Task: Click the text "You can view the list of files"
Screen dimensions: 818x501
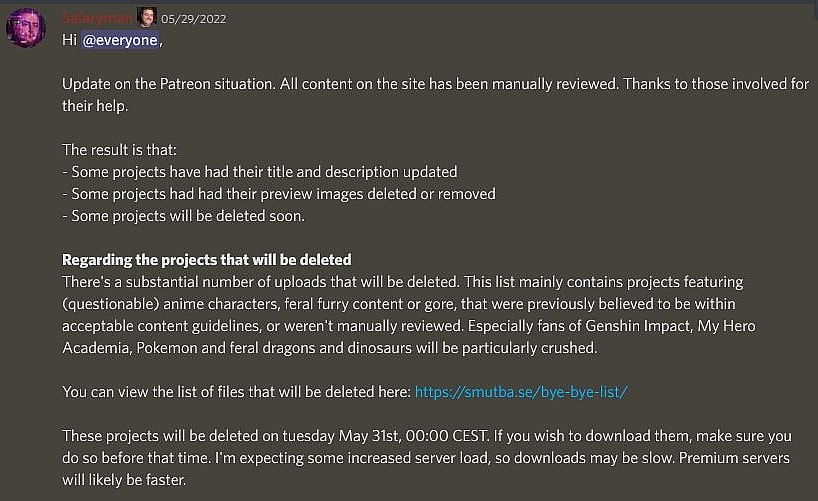Action: 236,392
